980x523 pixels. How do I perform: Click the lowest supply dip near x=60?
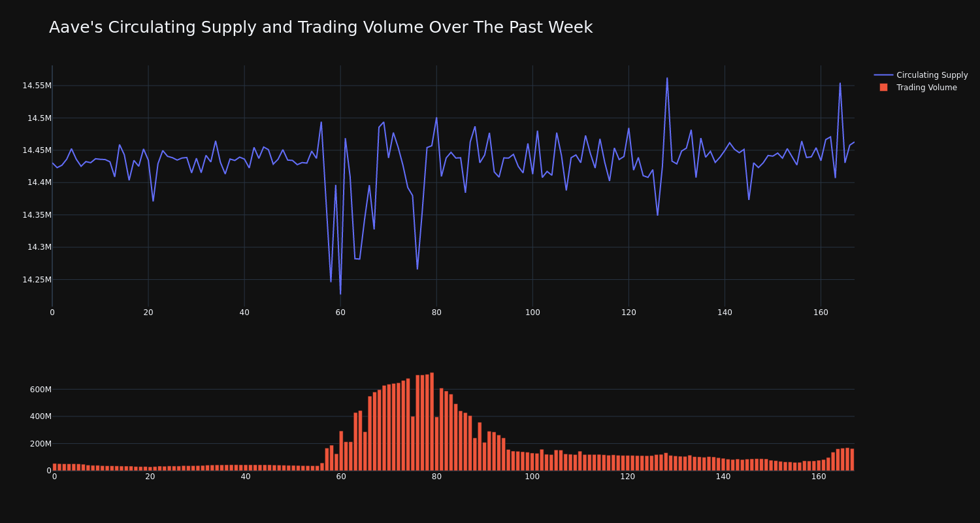tap(340, 294)
